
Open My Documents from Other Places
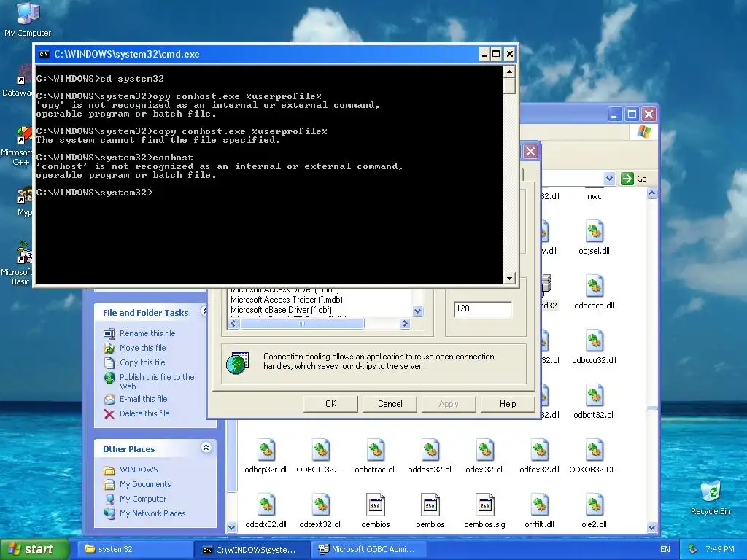pyautogui.click(x=145, y=484)
